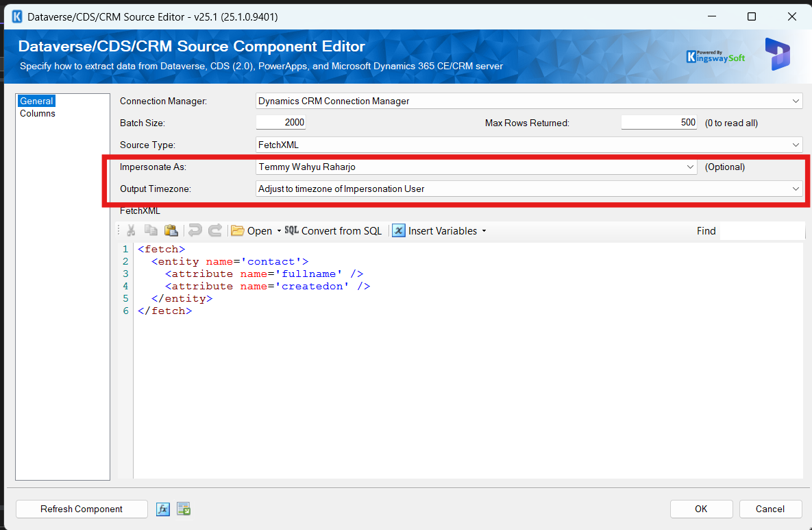Click the Max Rows Returned field
This screenshot has height=530, width=812.
pyautogui.click(x=659, y=122)
